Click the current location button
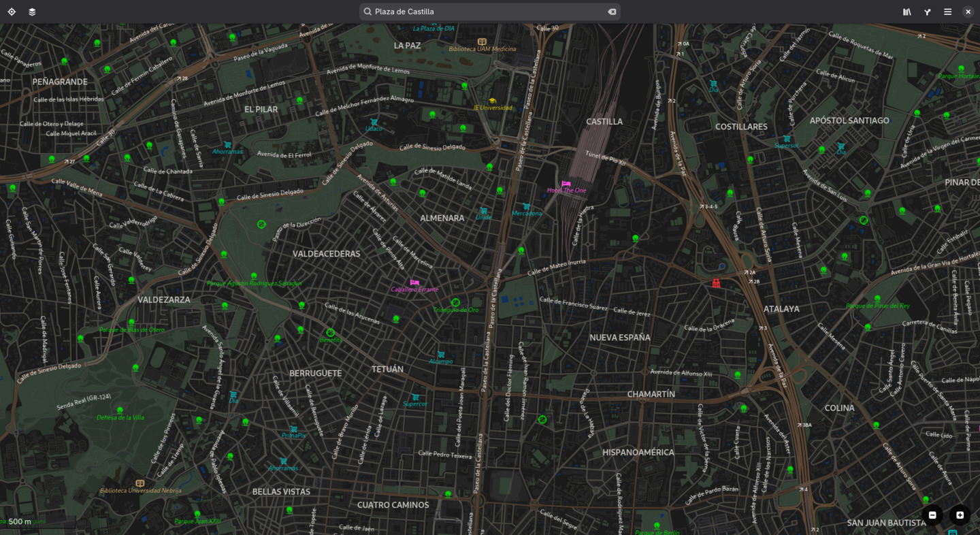The height and width of the screenshot is (535, 980). click(x=12, y=12)
